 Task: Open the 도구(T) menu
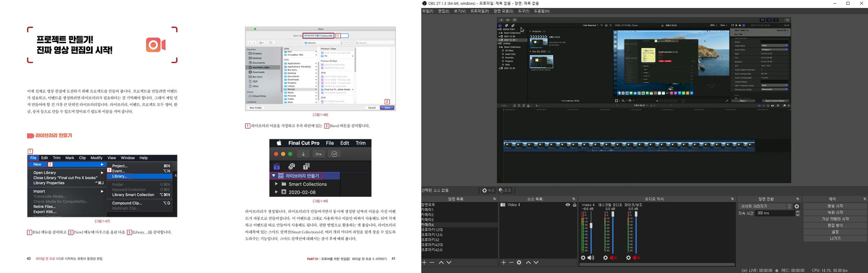click(x=524, y=12)
